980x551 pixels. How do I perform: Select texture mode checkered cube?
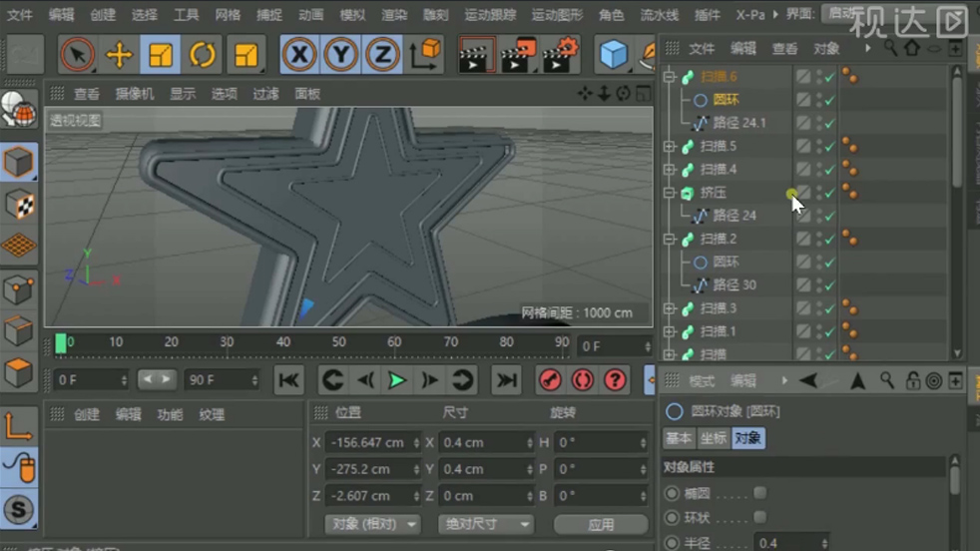18,204
